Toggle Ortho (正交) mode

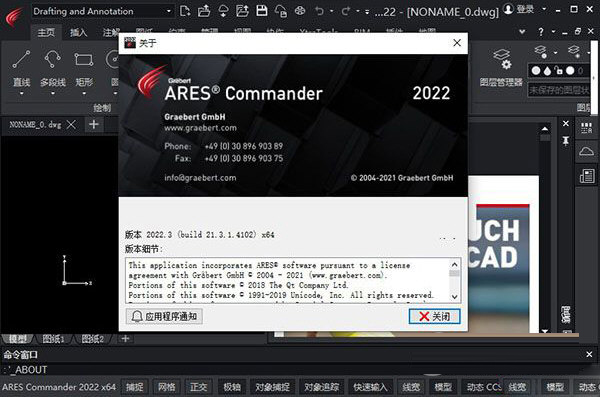pyautogui.click(x=199, y=387)
